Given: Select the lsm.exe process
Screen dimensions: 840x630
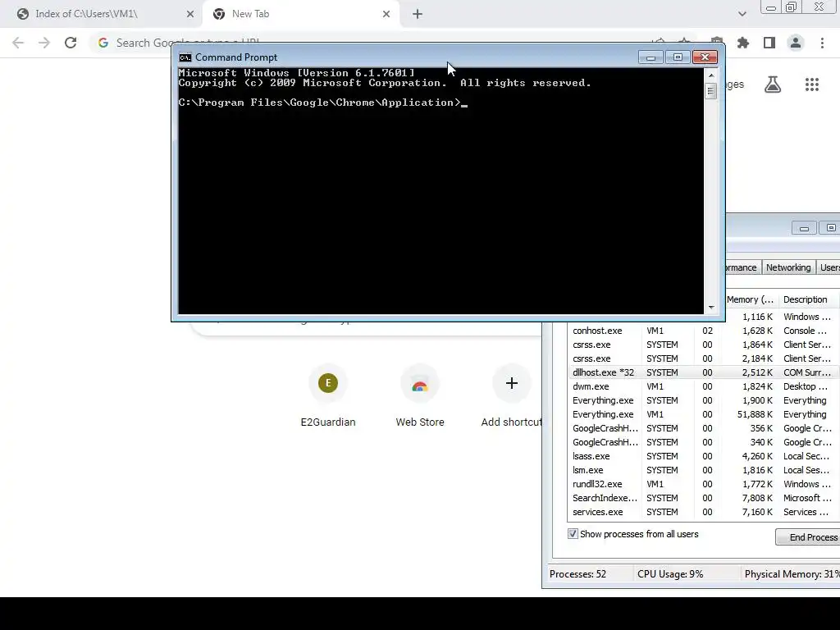Looking at the screenshot, I should (703, 470).
